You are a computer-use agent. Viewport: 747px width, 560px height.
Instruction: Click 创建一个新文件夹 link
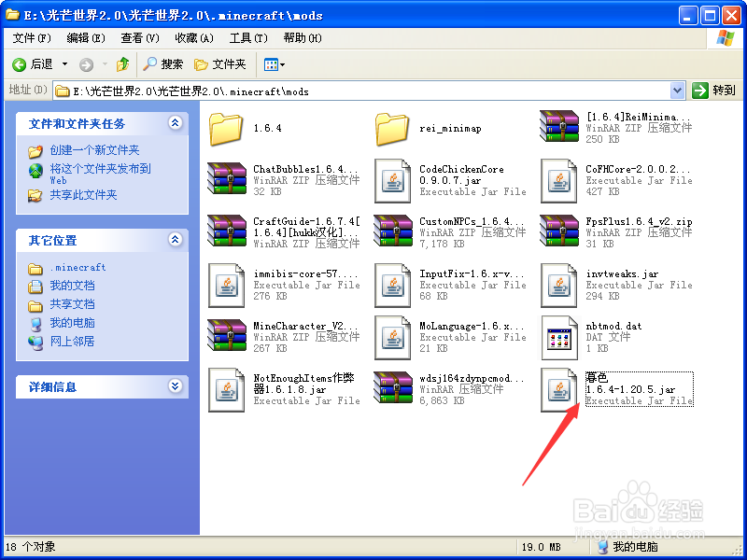[x=94, y=151]
